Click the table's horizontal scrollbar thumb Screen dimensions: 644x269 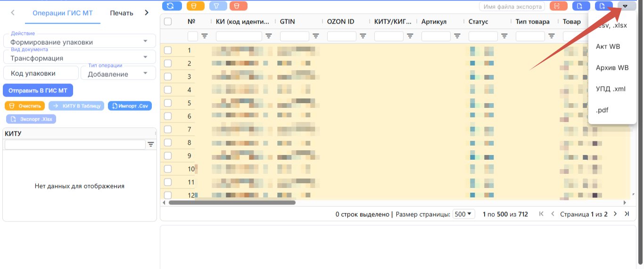232,203
